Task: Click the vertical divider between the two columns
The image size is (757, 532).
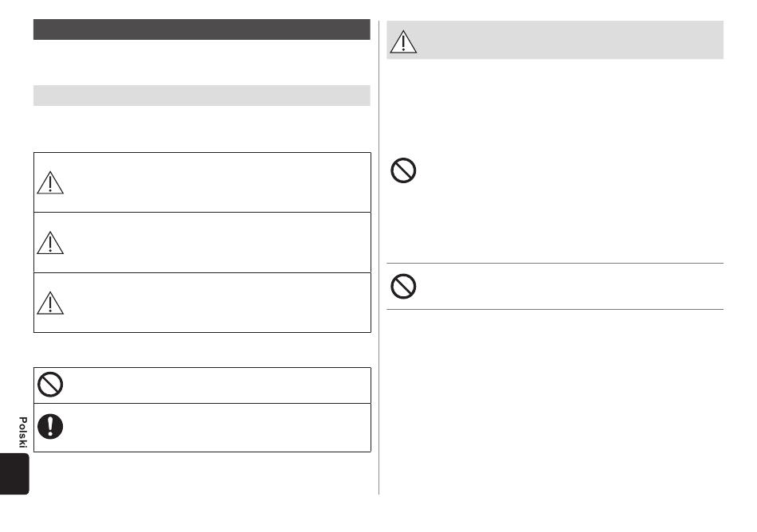Action: [379, 263]
